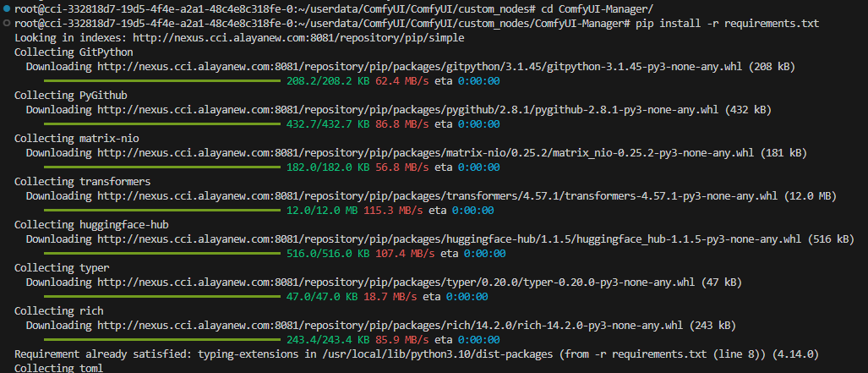868x373 pixels.
Task: Click the '(47 kB)' file size text
Action: pos(722,282)
